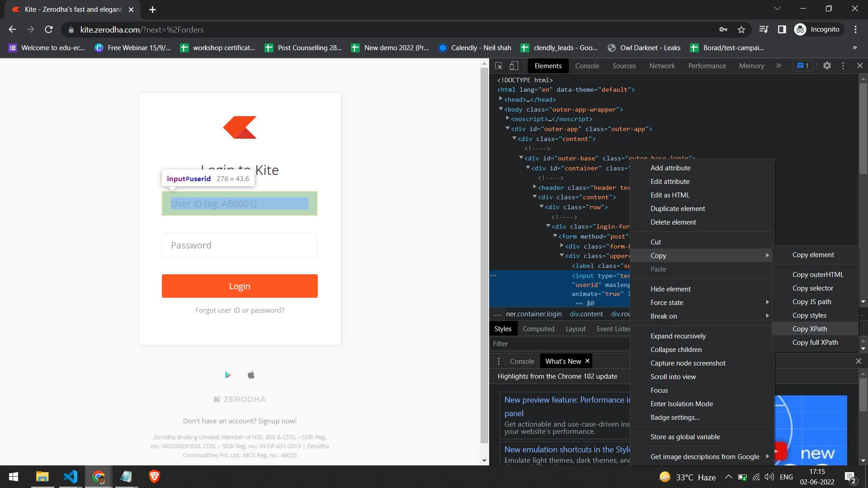Click the User ID input field
The height and width of the screenshot is (488, 868).
[240, 203]
